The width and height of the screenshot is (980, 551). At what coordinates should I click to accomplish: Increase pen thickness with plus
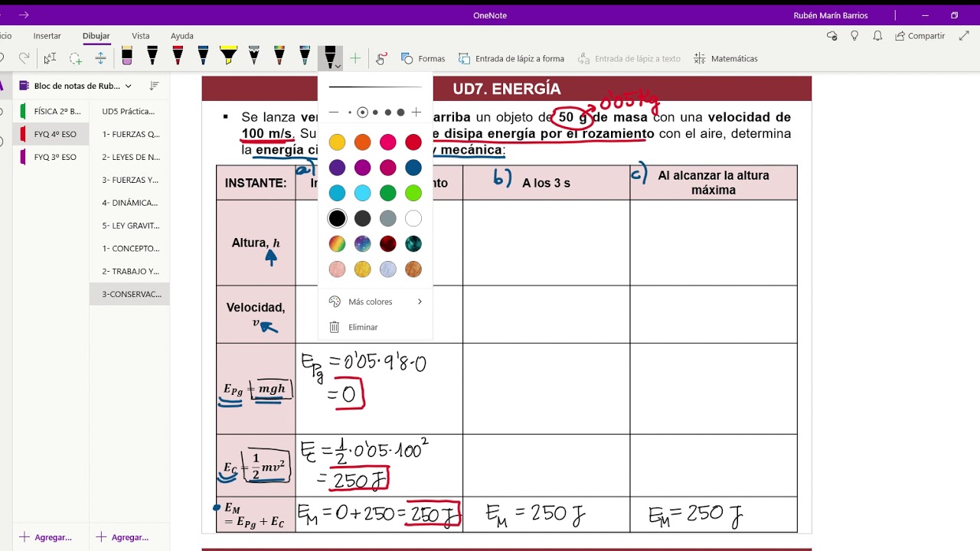(x=416, y=112)
